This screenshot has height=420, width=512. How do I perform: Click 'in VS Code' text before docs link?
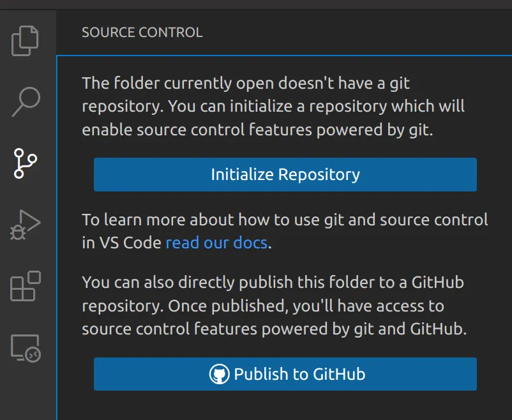click(x=121, y=243)
